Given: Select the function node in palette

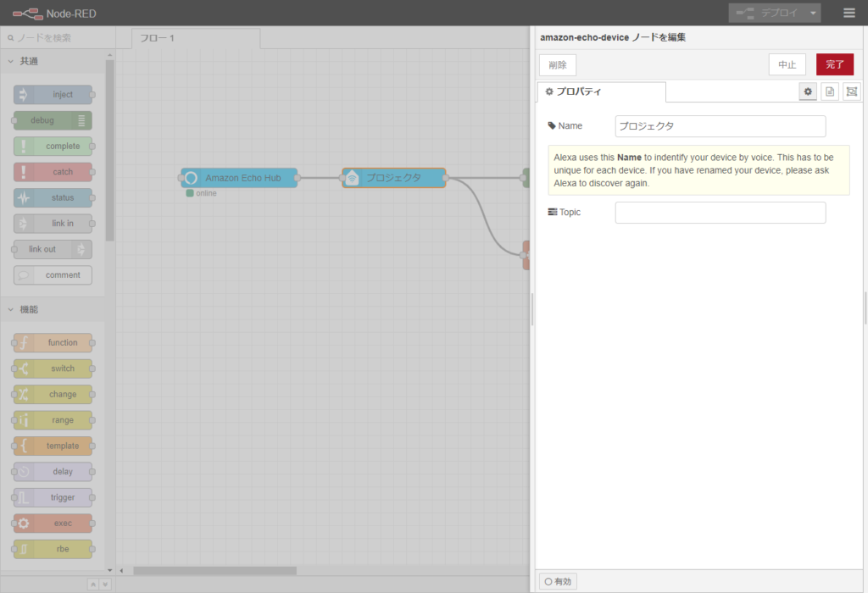Looking at the screenshot, I should 53,343.
